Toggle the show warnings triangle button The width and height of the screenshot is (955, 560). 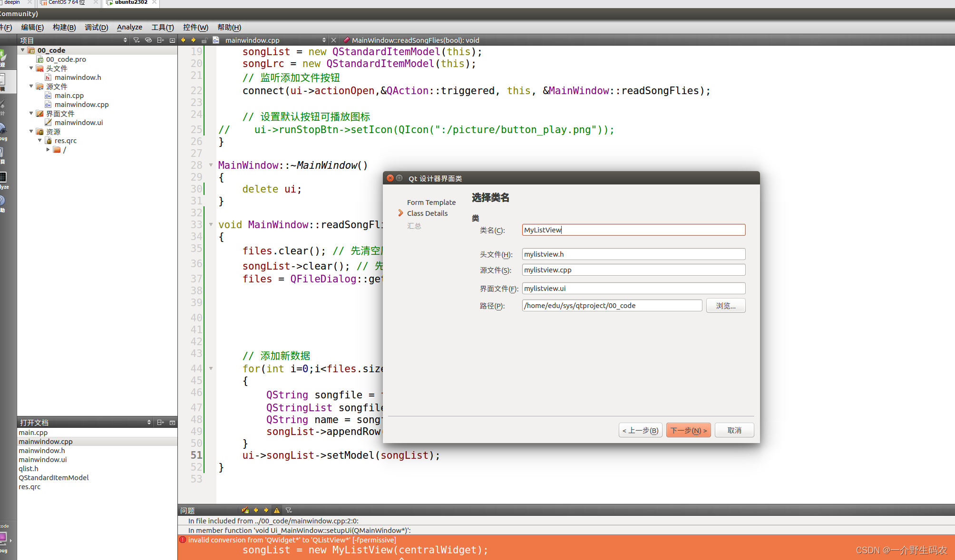click(277, 510)
